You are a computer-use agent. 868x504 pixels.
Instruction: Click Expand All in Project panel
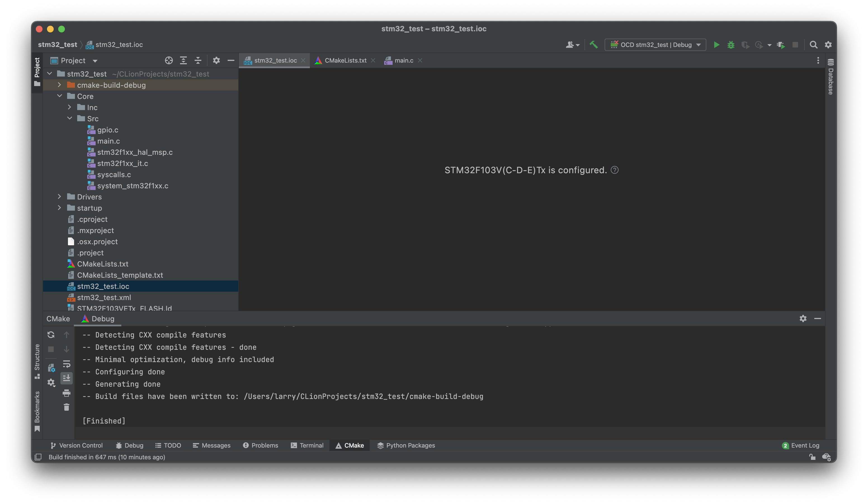[183, 61]
